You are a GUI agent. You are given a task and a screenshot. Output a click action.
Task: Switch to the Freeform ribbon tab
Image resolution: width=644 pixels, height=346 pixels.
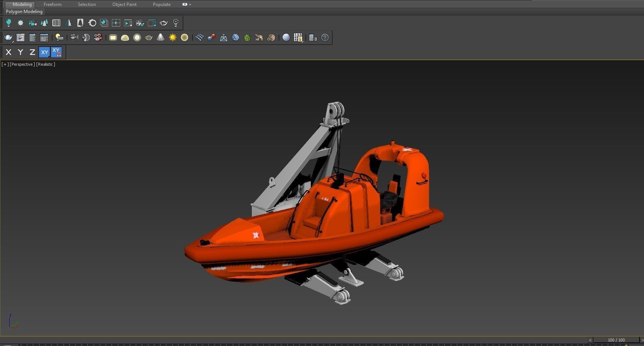click(x=53, y=4)
